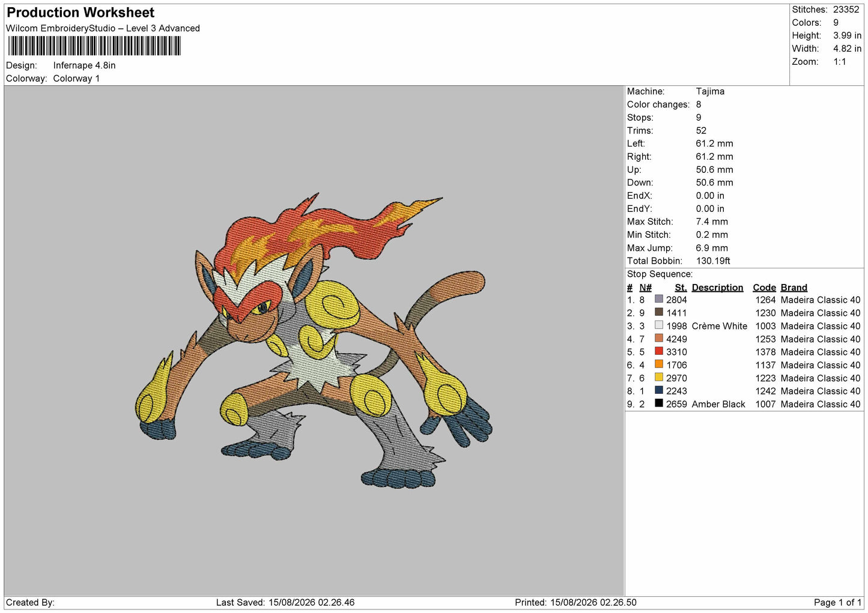Screen dimensions: 868x613
Task: Select the grey color swatch for thread 2804
Action: [x=659, y=299]
